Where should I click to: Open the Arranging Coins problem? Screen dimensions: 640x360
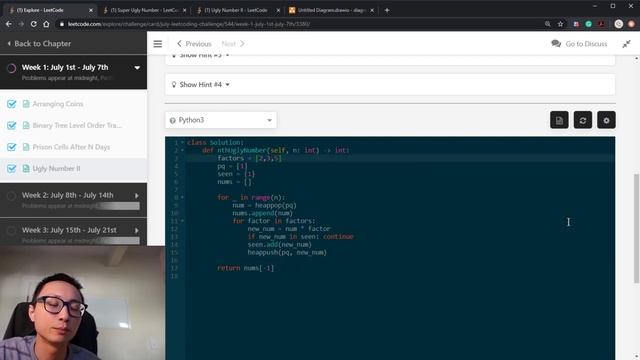click(58, 104)
